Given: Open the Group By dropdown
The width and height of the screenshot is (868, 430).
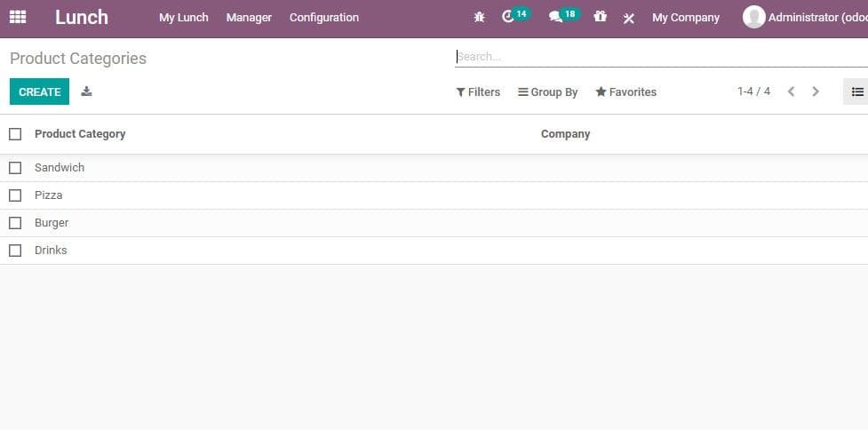Looking at the screenshot, I should [x=547, y=92].
